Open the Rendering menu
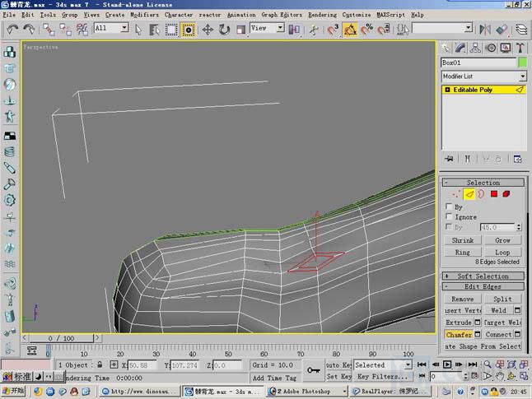Image resolution: width=532 pixels, height=399 pixels. pyautogui.click(x=322, y=15)
